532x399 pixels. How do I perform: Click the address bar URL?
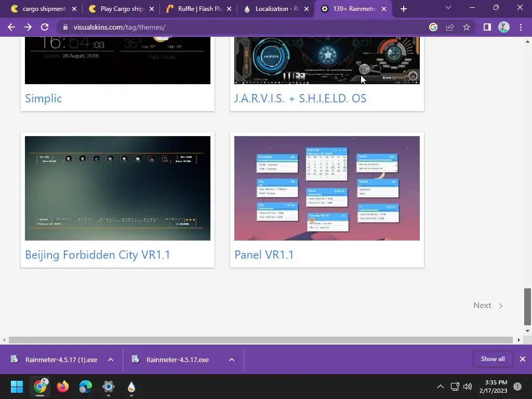tap(119, 27)
